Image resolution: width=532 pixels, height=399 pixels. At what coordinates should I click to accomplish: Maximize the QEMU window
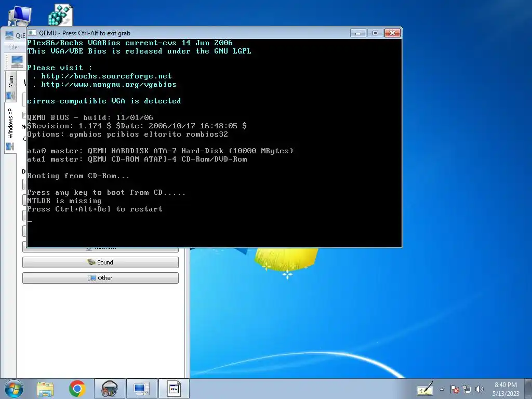coord(375,33)
